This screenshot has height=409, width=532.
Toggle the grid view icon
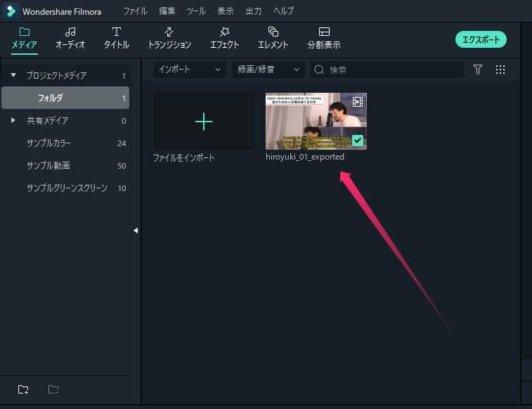[500, 70]
